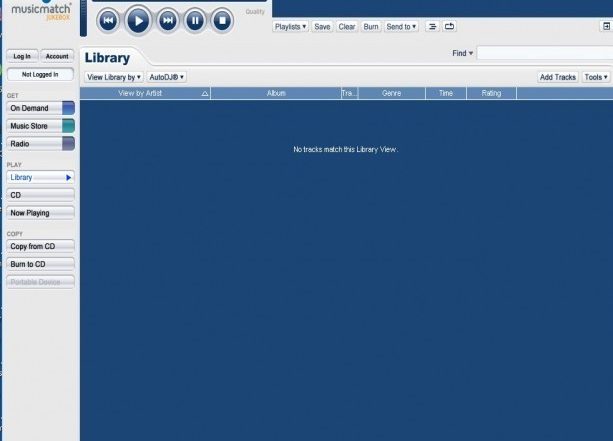613x441 pixels.
Task: Start playback with the Play button
Action: [x=138, y=20]
